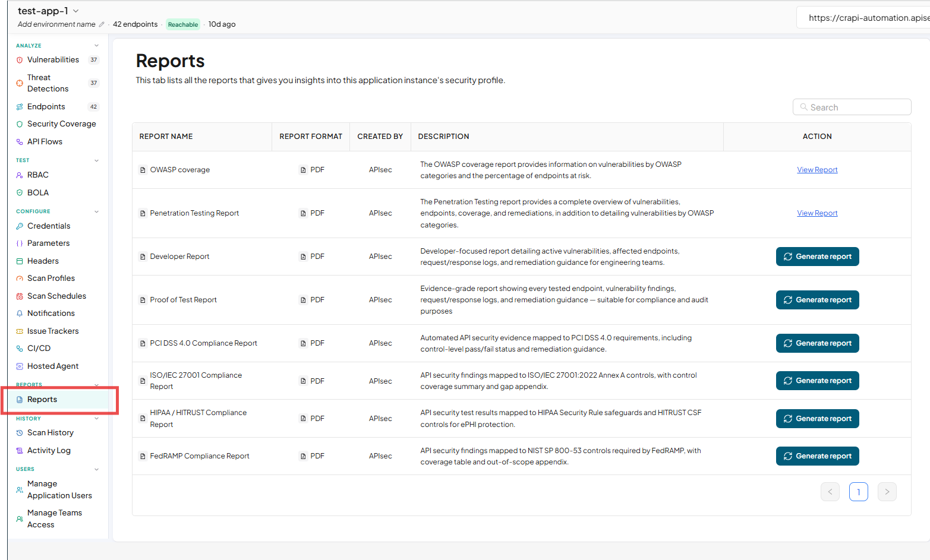Click the PDF icon in OWASP coverage row
The width and height of the screenshot is (930, 560).
[303, 170]
